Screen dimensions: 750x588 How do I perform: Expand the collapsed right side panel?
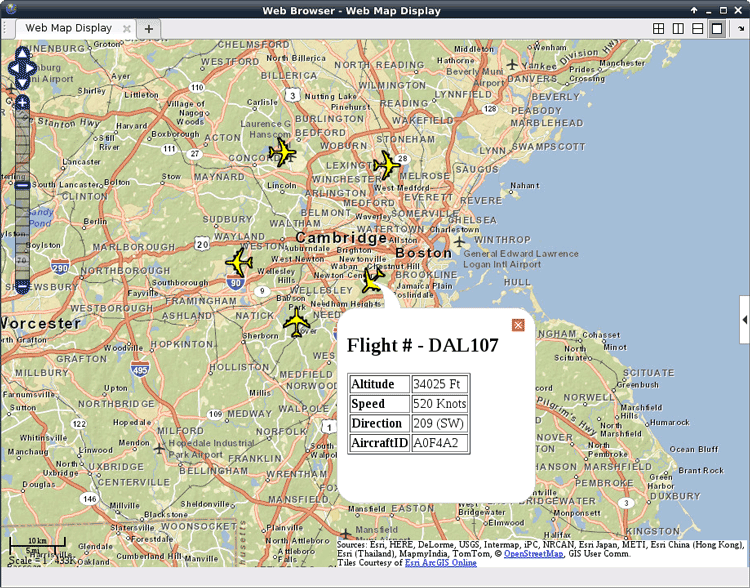[744, 319]
